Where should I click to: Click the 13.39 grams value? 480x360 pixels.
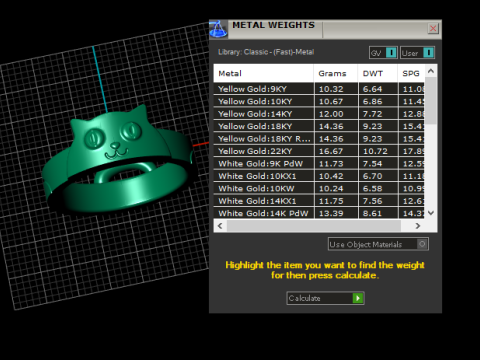[331, 213]
